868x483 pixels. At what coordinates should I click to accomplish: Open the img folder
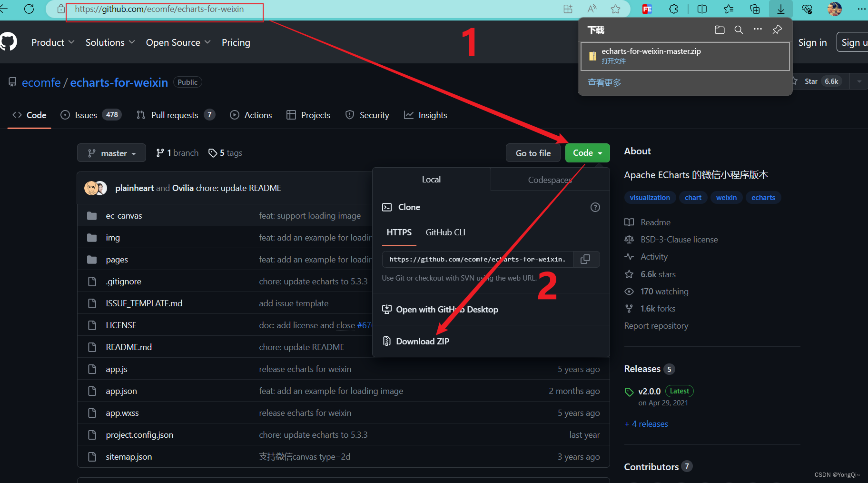click(x=113, y=238)
